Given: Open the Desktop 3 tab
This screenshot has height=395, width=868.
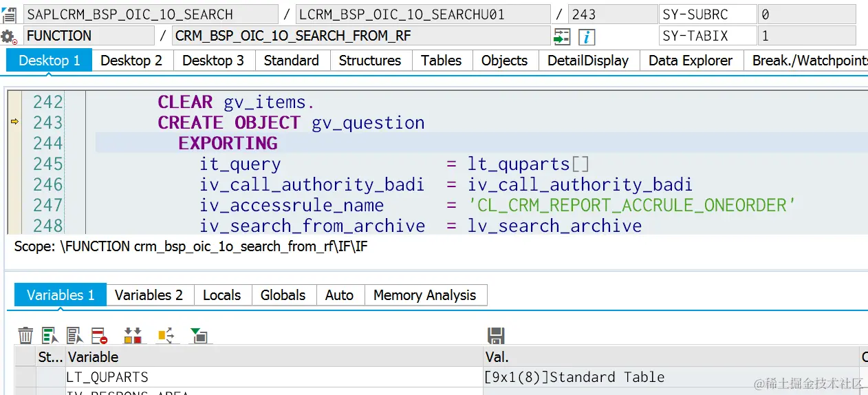Looking at the screenshot, I should pos(213,61).
